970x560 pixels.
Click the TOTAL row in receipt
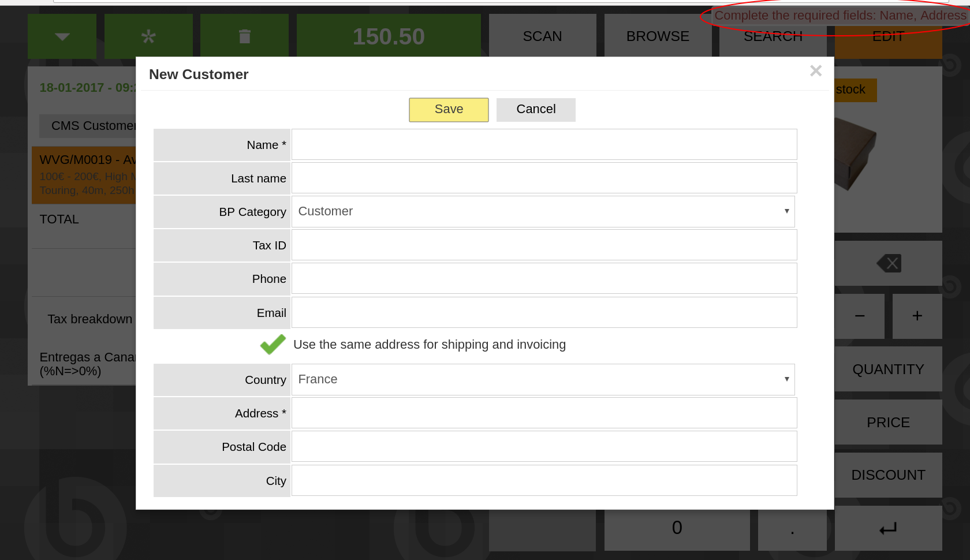coord(84,219)
